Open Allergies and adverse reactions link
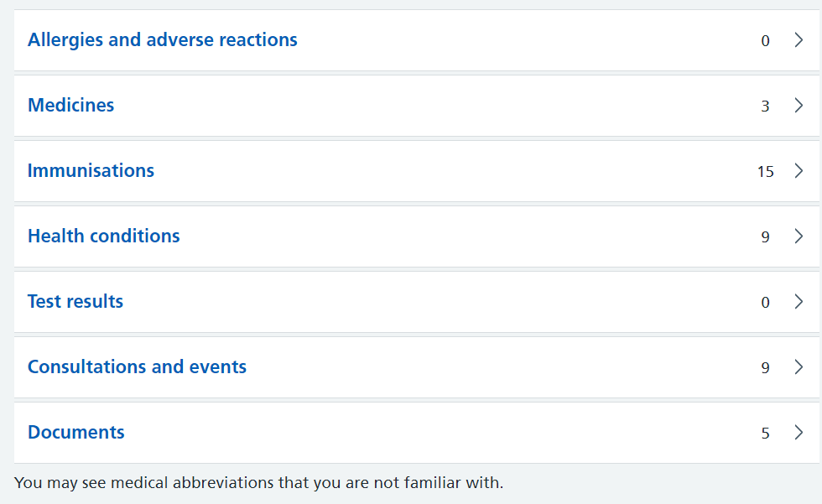The height and width of the screenshot is (504, 822). tap(163, 39)
